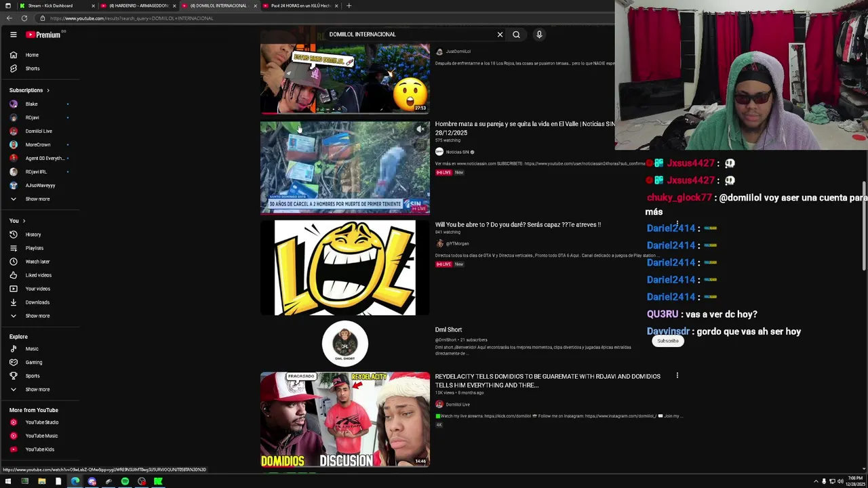Close the Stream - Kick Dashboard tab
868x488 pixels.
93,5
